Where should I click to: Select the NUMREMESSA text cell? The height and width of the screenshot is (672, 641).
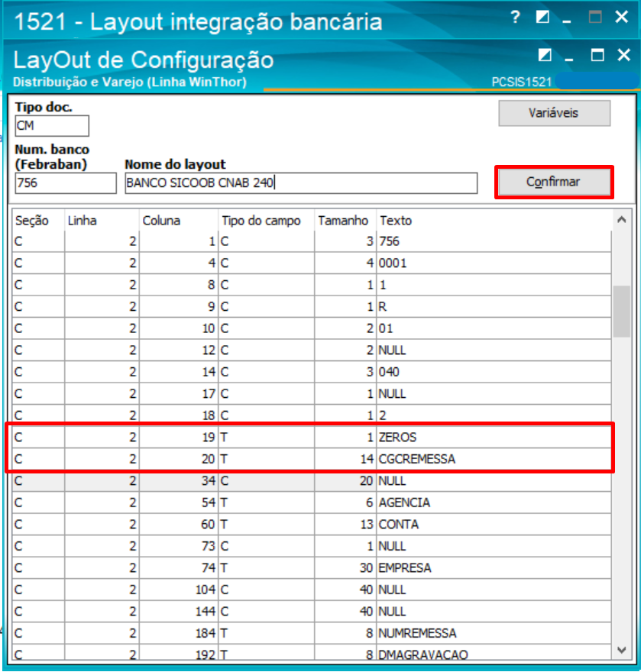(494, 633)
